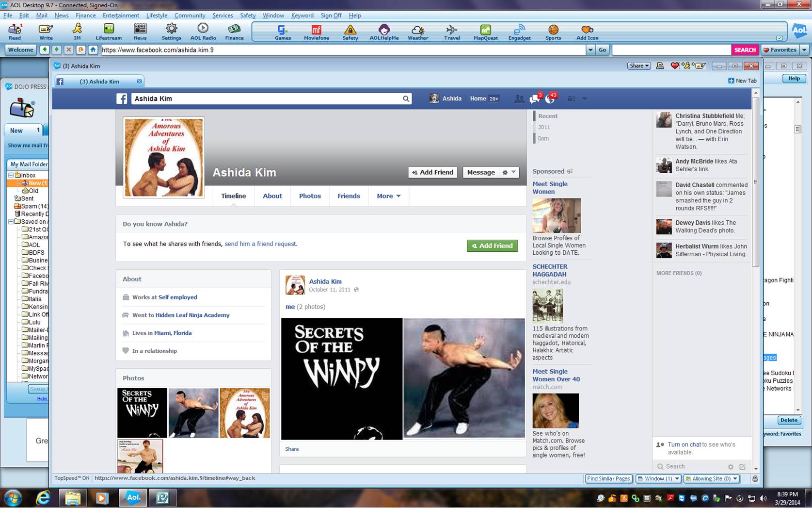
Task: Open the Mail menu
Action: click(x=42, y=16)
